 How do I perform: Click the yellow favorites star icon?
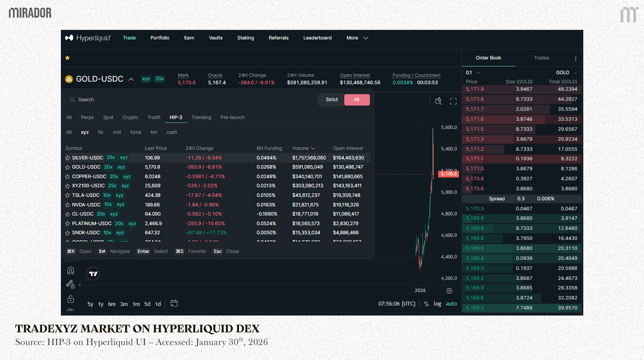[x=68, y=58]
